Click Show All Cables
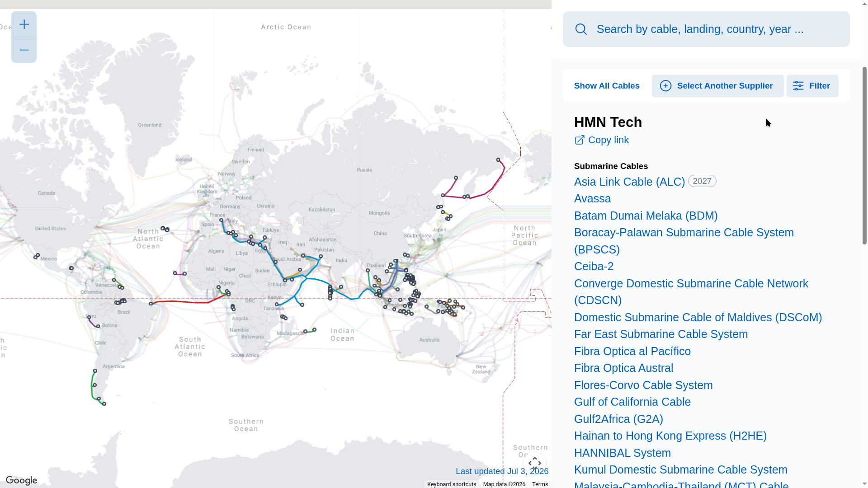This screenshot has width=868, height=488. (x=607, y=86)
